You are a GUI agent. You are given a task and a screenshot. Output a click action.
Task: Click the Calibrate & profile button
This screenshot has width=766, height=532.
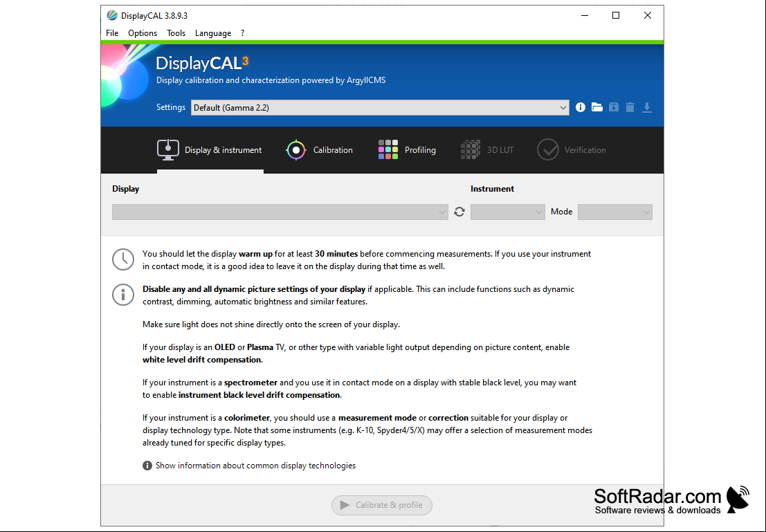[381, 505]
